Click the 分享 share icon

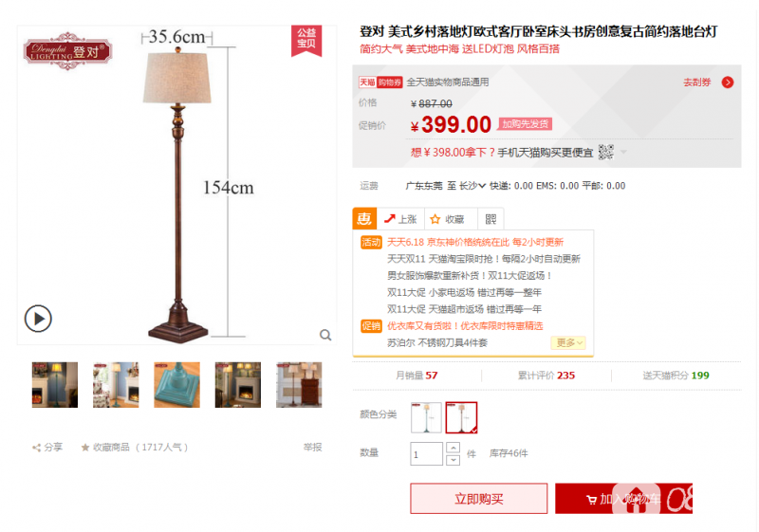36,448
